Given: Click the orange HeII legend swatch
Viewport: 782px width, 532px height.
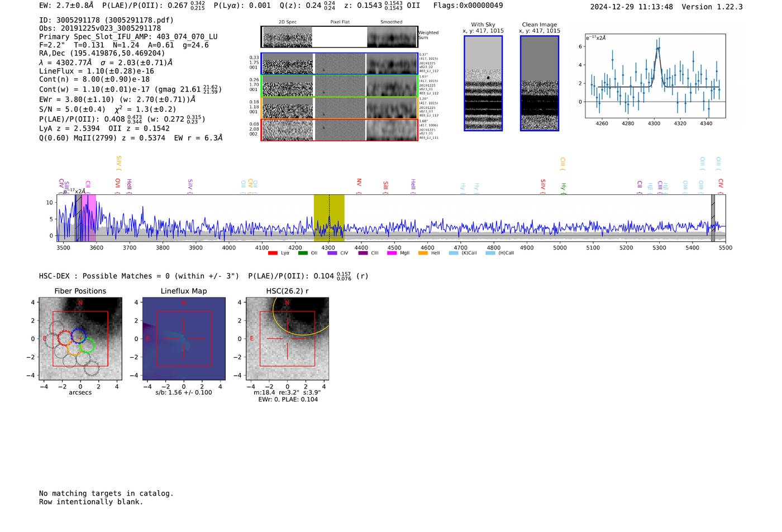Looking at the screenshot, I should point(423,253).
